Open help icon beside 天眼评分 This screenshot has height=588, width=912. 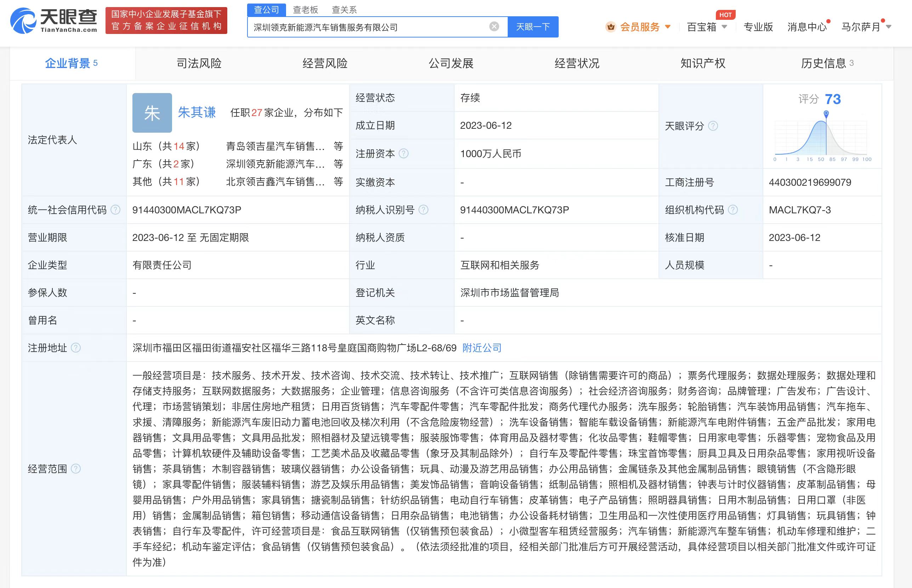point(713,126)
